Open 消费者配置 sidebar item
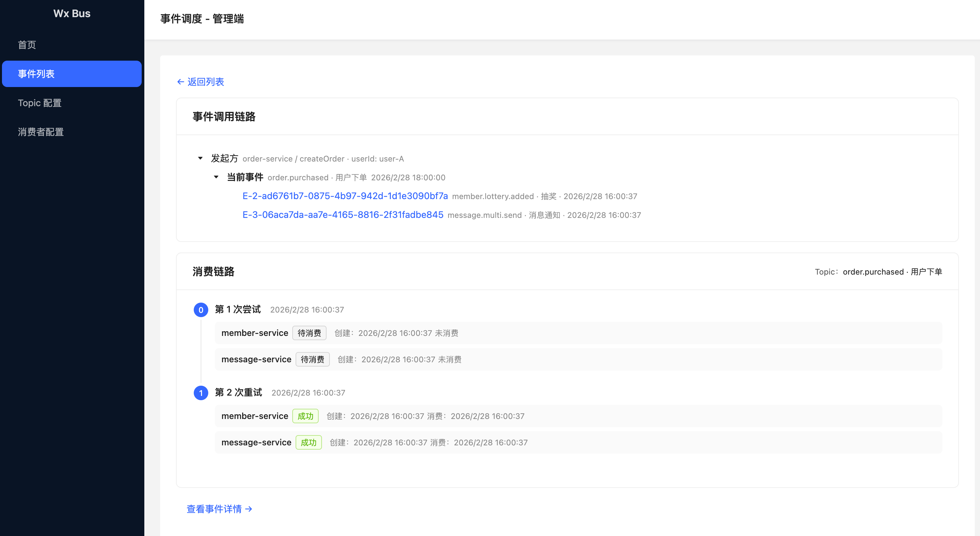 41,132
